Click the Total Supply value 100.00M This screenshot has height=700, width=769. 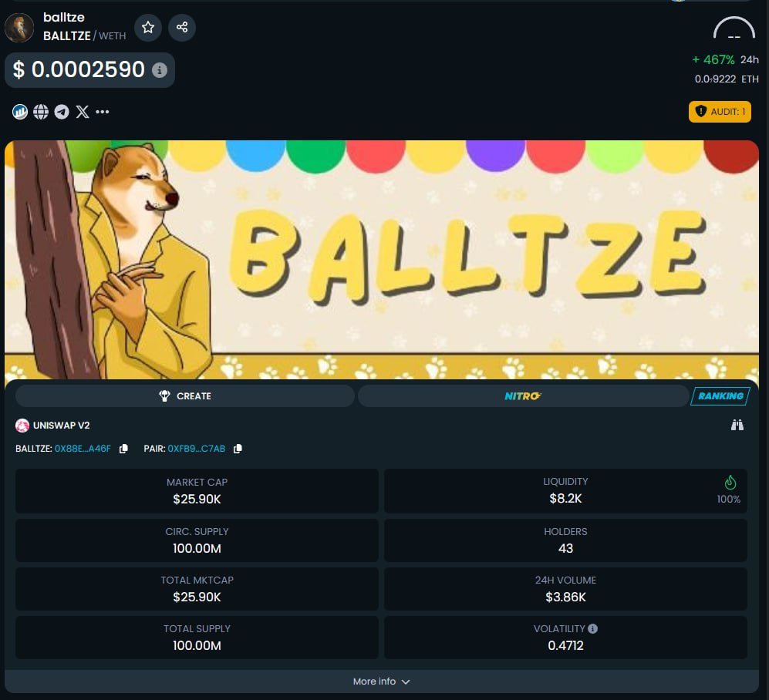197,645
